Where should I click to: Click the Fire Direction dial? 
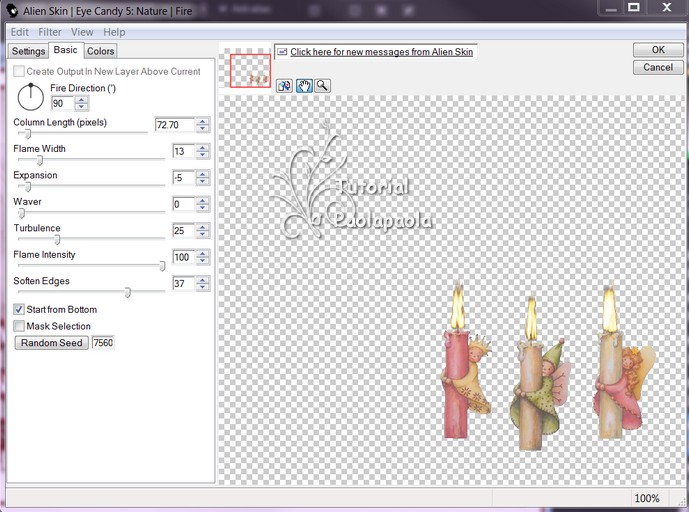tap(30, 97)
